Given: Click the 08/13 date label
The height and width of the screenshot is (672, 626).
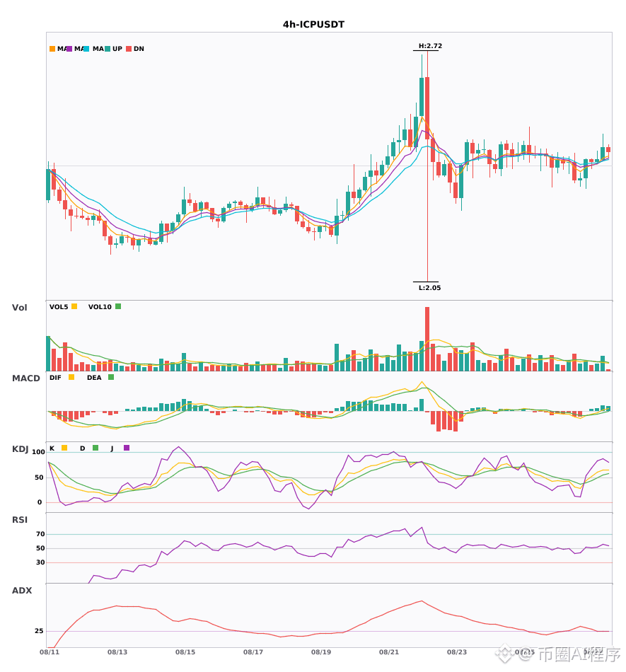Looking at the screenshot, I should tap(117, 652).
